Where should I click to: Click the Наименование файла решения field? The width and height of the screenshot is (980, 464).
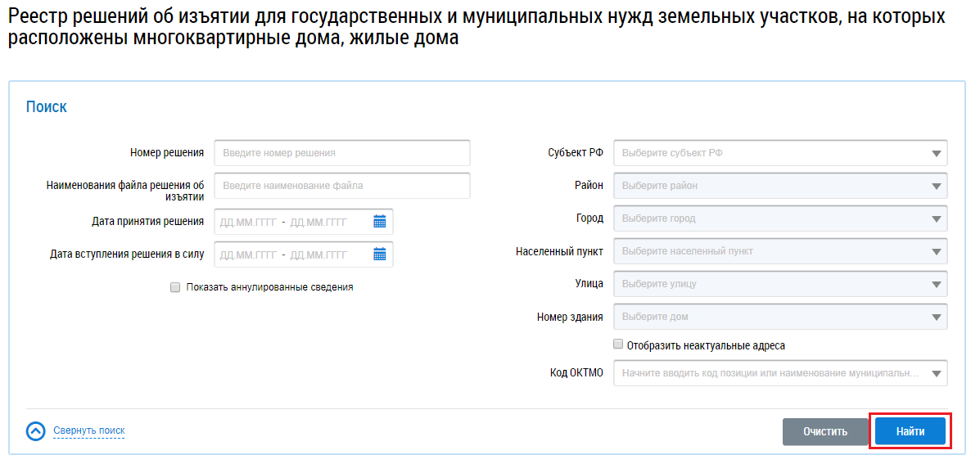(341, 186)
